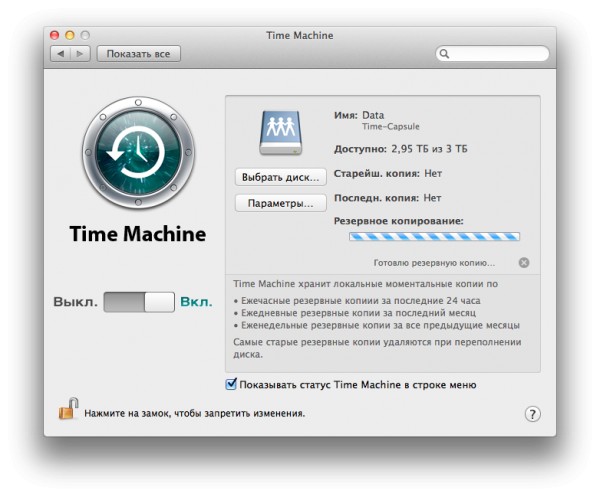Click text Нажмите на замок, чтобы запретить изменения
This screenshot has width=600, height=497.
(x=195, y=414)
